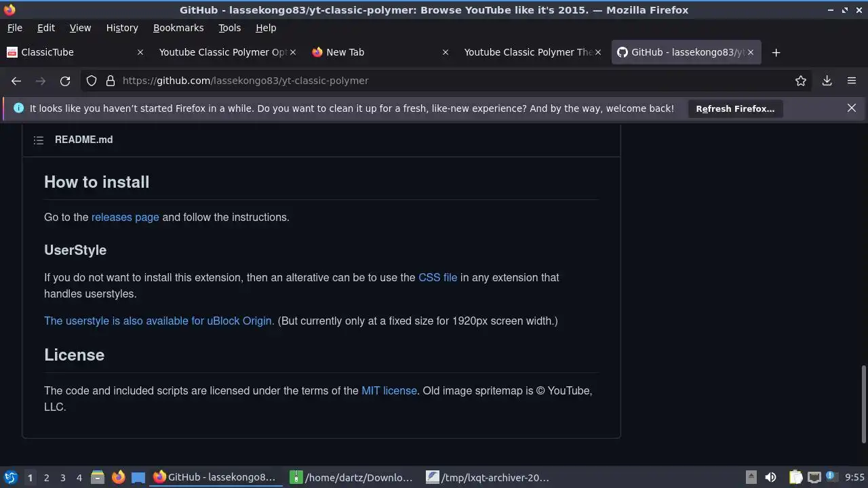Open the MIT license link

coord(389,391)
